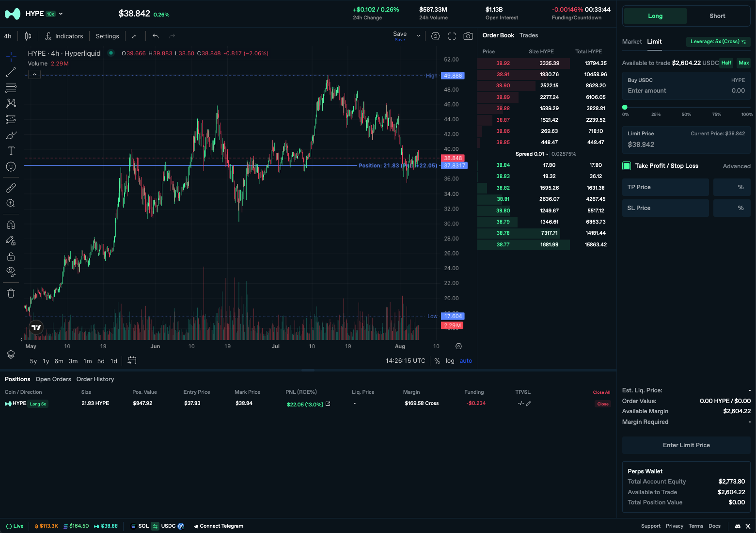Open the go to date calendar icon
The width and height of the screenshot is (756, 533).
tap(132, 360)
